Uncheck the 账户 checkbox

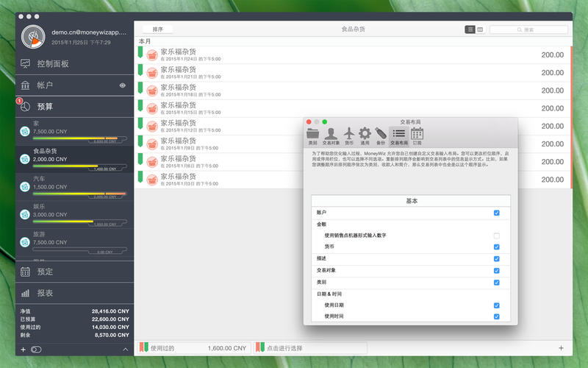[x=497, y=213]
